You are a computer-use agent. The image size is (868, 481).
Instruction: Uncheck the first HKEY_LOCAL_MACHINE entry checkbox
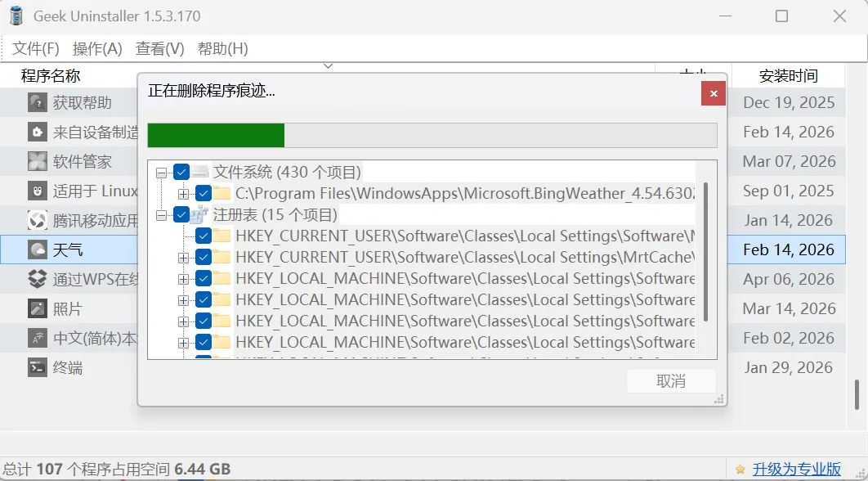point(204,279)
